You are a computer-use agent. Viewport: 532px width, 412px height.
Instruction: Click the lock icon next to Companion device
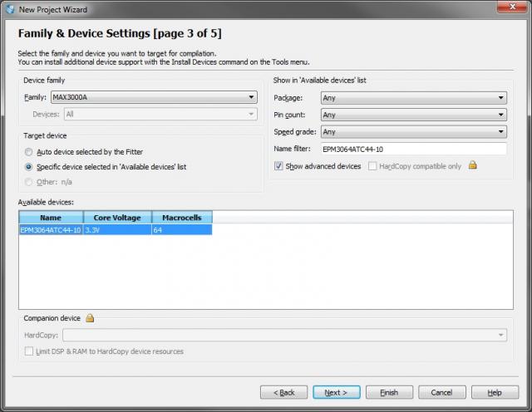(x=90, y=318)
